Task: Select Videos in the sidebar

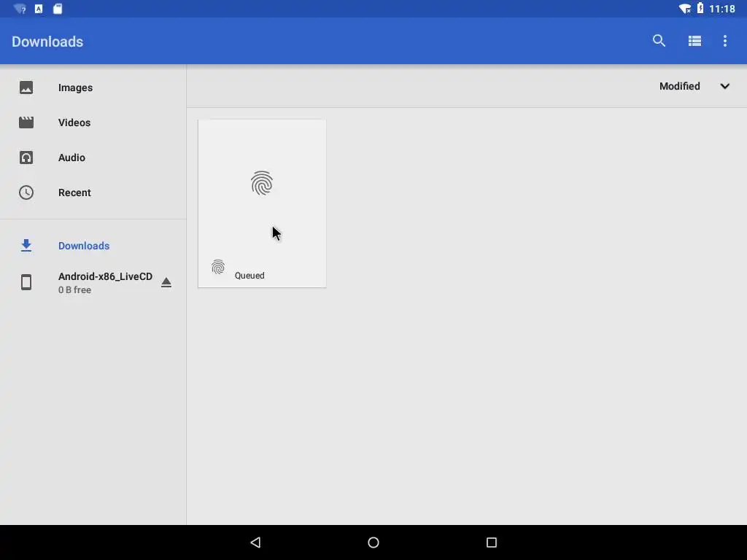Action: (93, 122)
